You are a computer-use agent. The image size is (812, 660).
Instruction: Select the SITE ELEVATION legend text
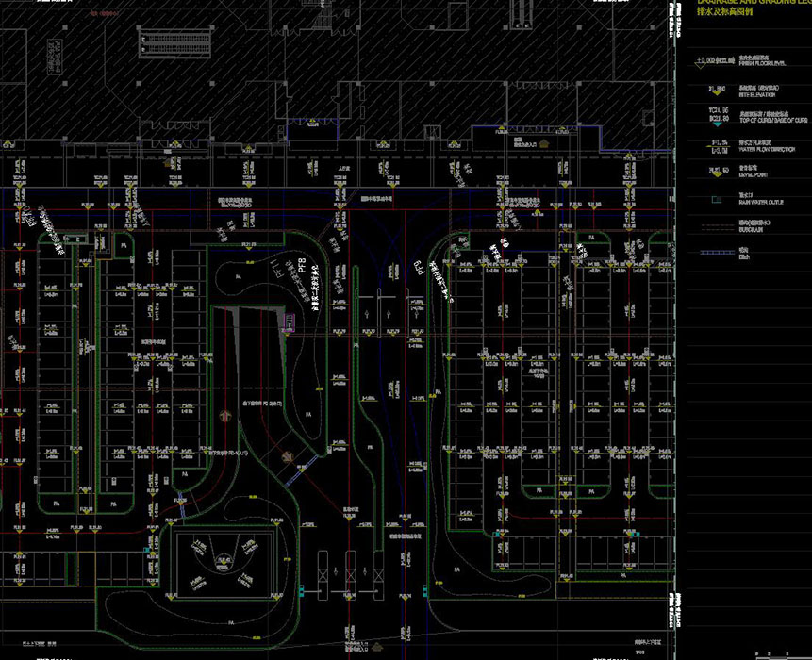[x=757, y=94]
